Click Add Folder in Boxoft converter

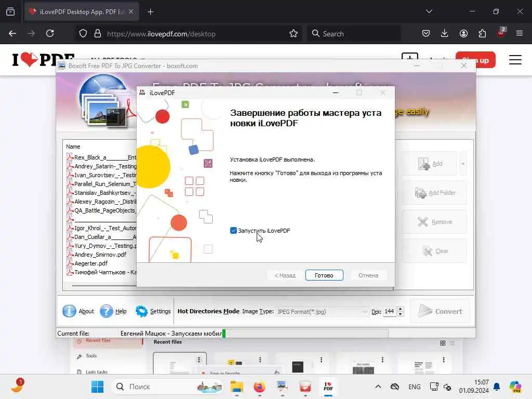[435, 193]
